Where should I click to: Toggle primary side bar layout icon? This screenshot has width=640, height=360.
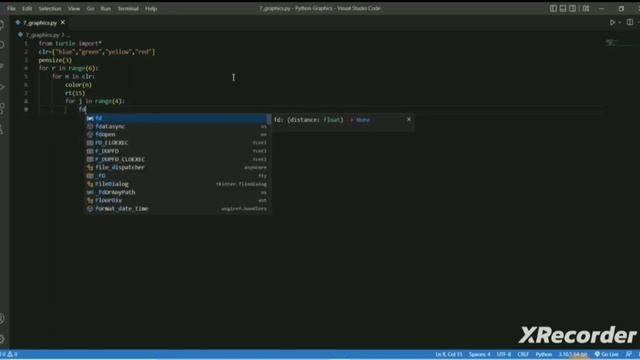553,8
